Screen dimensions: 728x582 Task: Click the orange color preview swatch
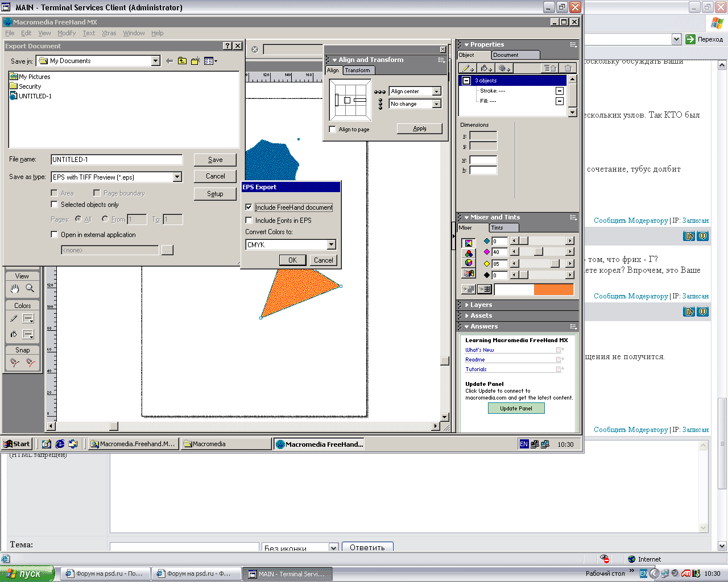(x=553, y=290)
